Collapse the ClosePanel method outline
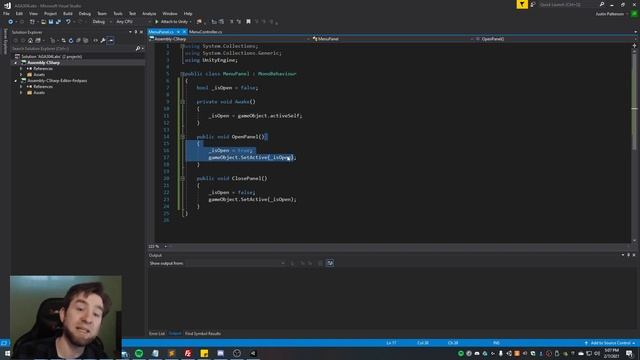 [182, 178]
